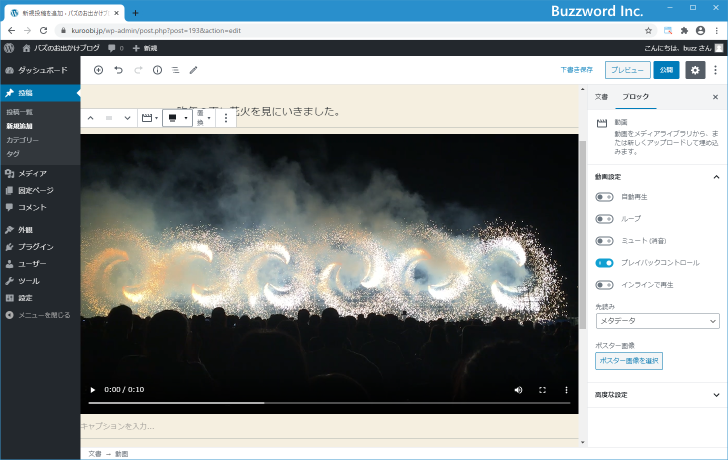The height and width of the screenshot is (460, 728).
Task: Open the block list view icon
Action: coord(175,70)
